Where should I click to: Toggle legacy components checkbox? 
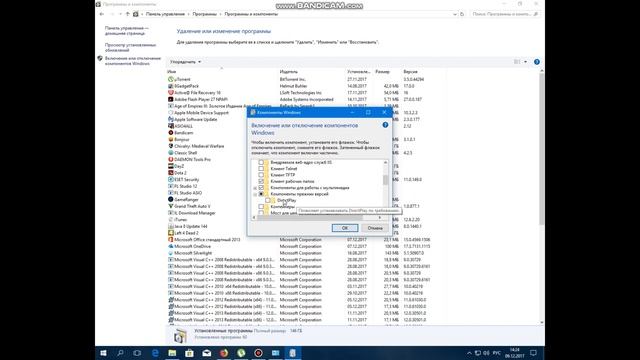(261, 194)
